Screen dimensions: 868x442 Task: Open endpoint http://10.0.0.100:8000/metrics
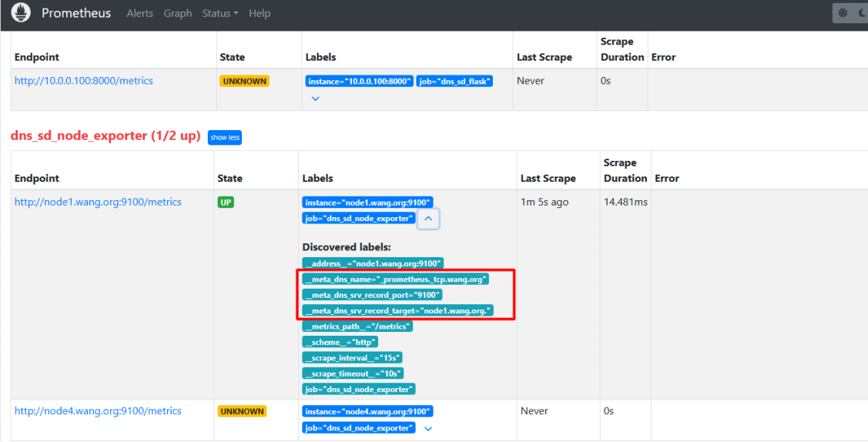click(84, 81)
